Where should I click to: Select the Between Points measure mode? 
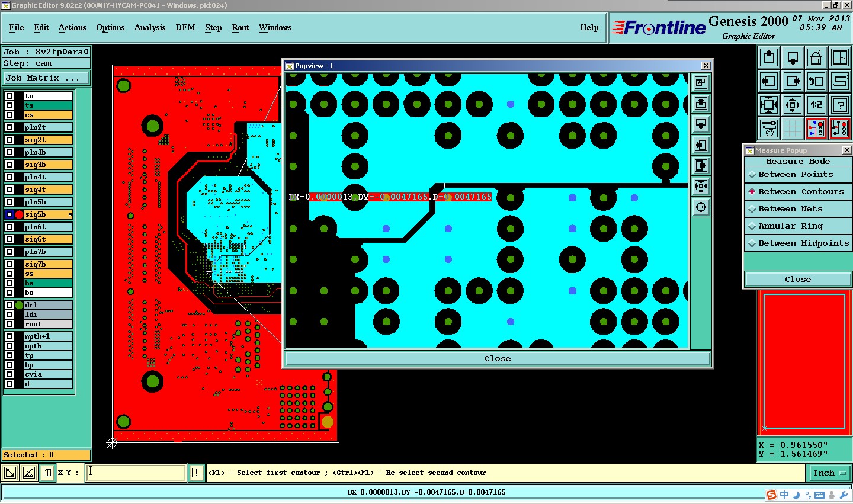coord(798,175)
